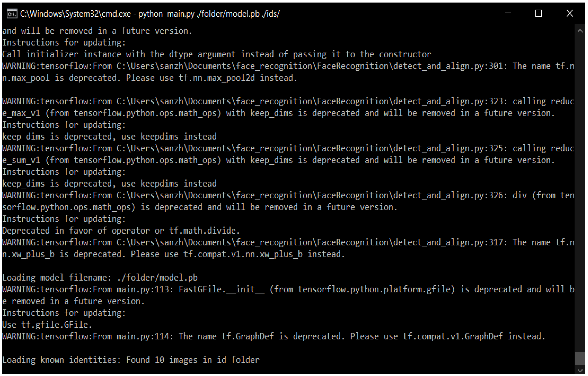
Task: Click the 'Use tf.gfile.GFile.' line
Action: coord(47,325)
